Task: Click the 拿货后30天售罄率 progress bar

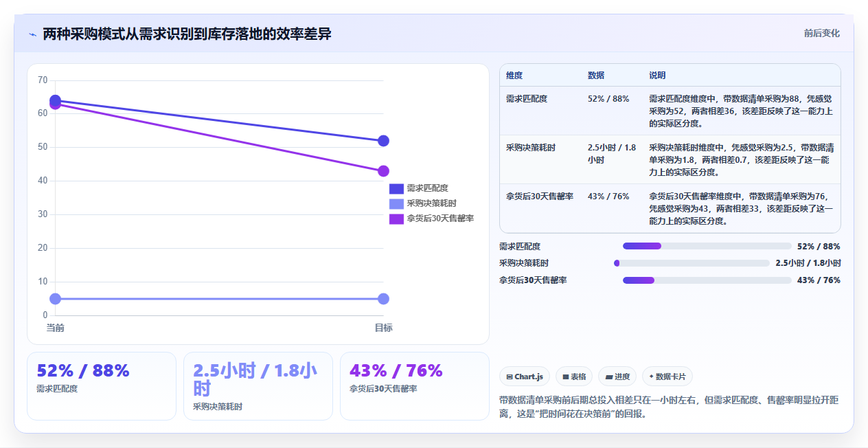Action: pos(707,280)
